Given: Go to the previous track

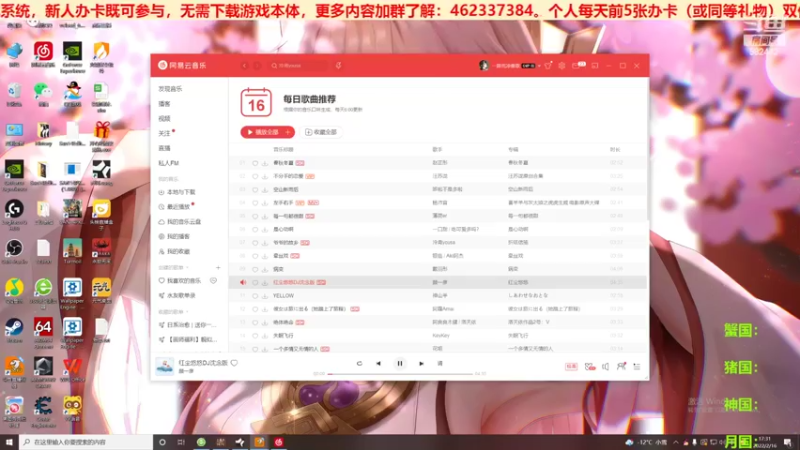Looking at the screenshot, I should coord(378,364).
